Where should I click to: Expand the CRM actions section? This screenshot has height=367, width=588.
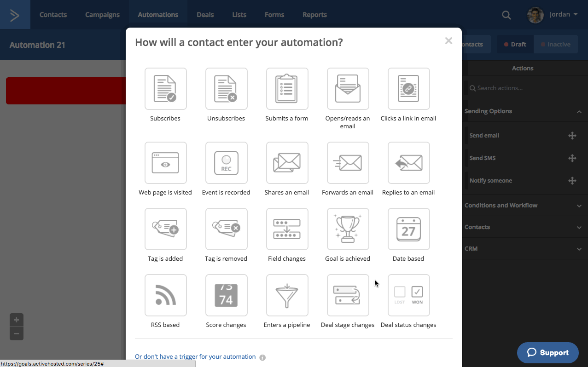click(579, 249)
